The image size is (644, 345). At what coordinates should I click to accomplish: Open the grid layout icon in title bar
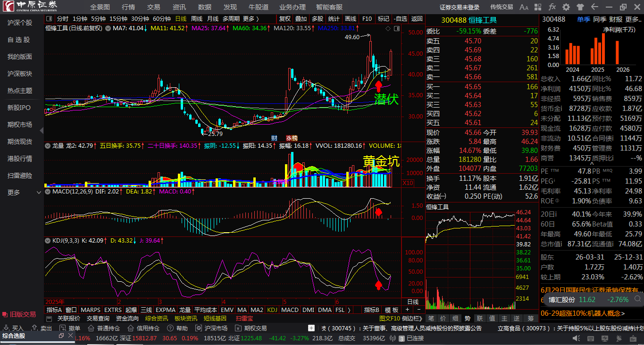[538, 7]
